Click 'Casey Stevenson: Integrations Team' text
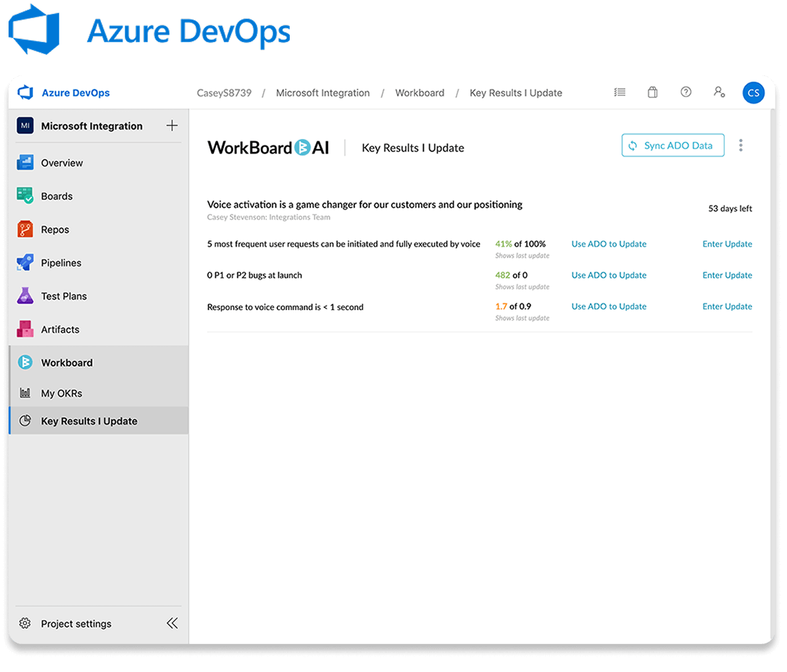787x672 pixels. click(x=269, y=217)
